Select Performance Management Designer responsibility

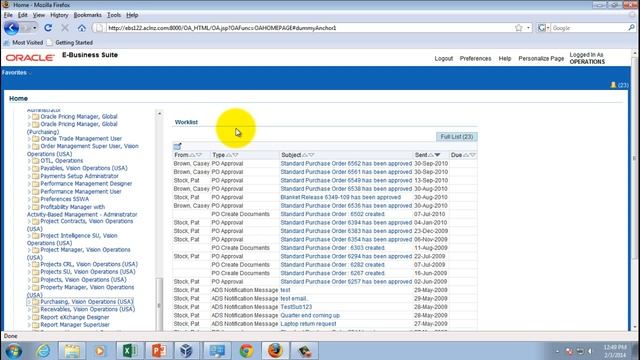[x=86, y=184]
